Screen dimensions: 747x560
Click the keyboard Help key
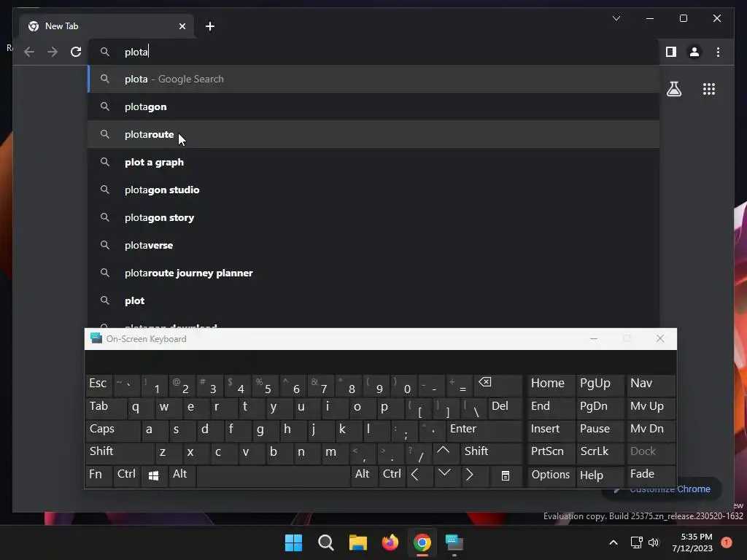click(x=600, y=475)
